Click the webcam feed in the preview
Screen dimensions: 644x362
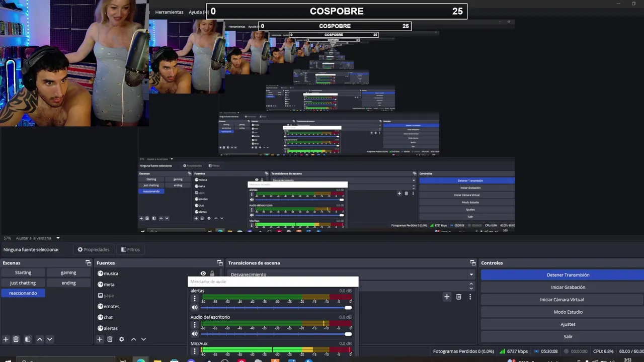coord(74,63)
